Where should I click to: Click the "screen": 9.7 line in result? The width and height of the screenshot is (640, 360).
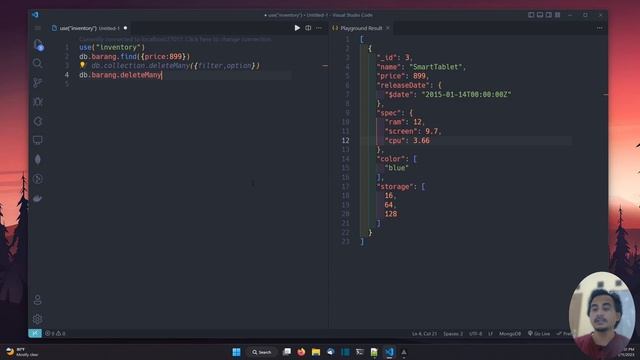413,131
